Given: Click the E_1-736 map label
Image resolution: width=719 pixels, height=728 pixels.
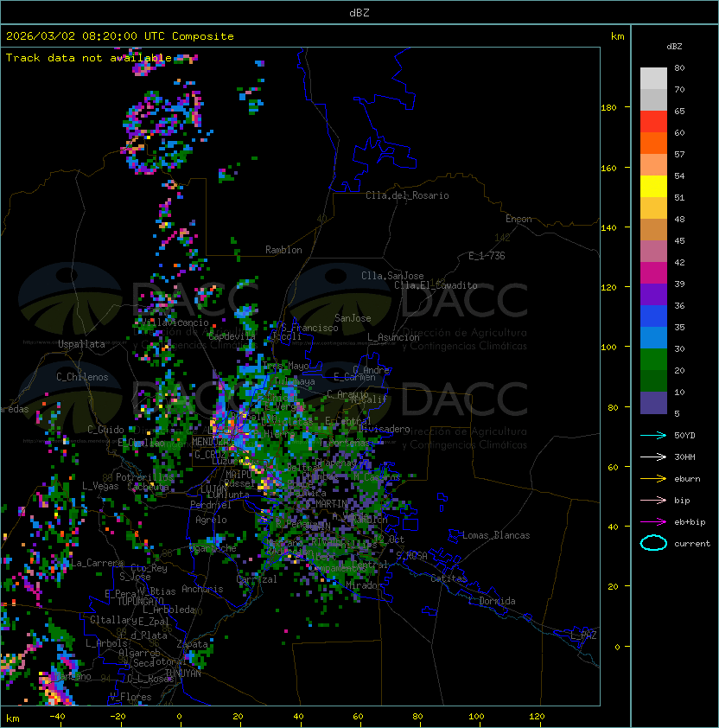Looking at the screenshot, I should tap(487, 256).
